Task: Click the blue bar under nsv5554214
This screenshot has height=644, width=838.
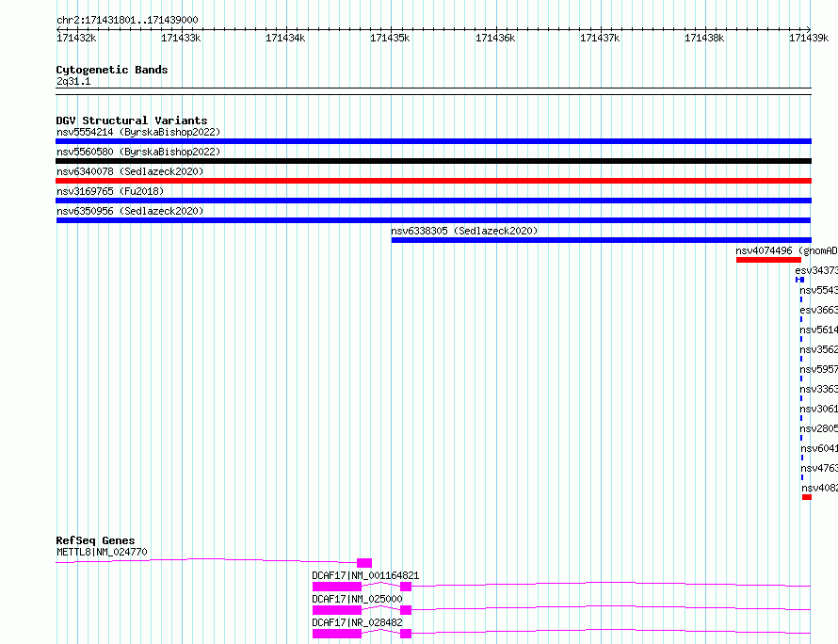Action: 433,141
